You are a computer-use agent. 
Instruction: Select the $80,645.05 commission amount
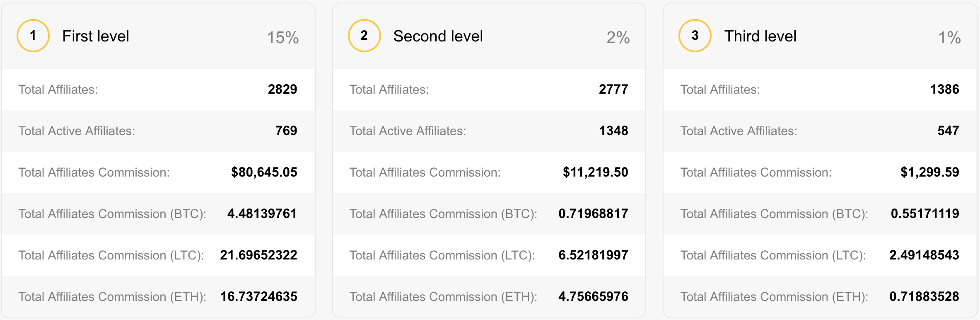(x=264, y=172)
